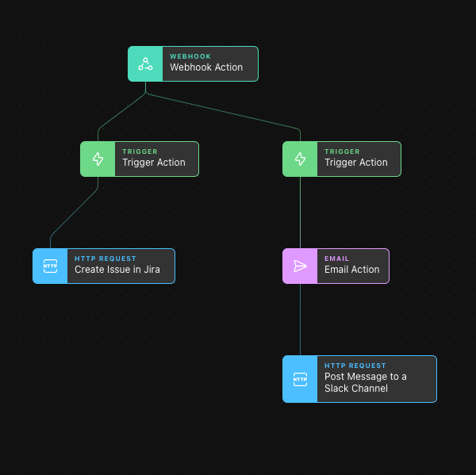Select the left Trigger Action node label

(154, 163)
